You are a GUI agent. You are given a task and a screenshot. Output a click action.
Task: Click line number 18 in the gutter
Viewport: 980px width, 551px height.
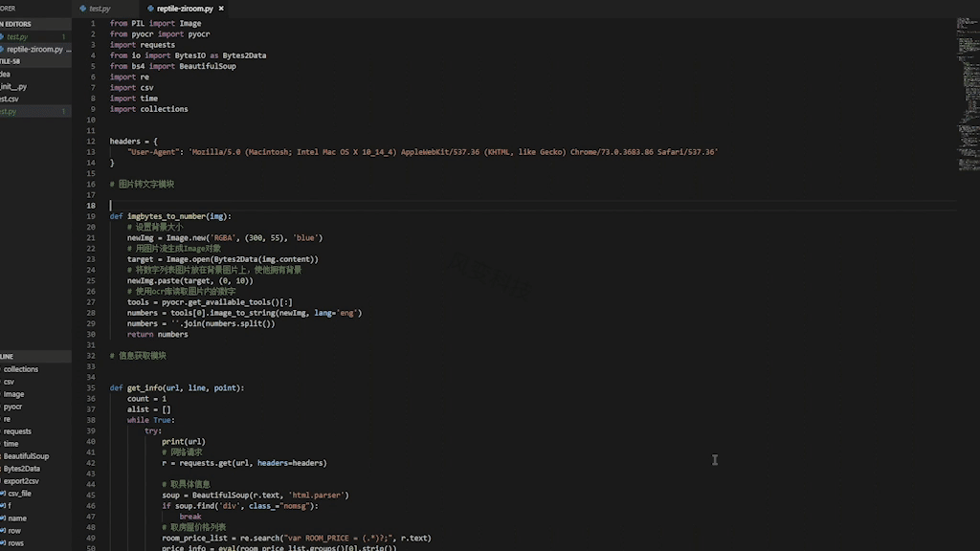coord(91,206)
